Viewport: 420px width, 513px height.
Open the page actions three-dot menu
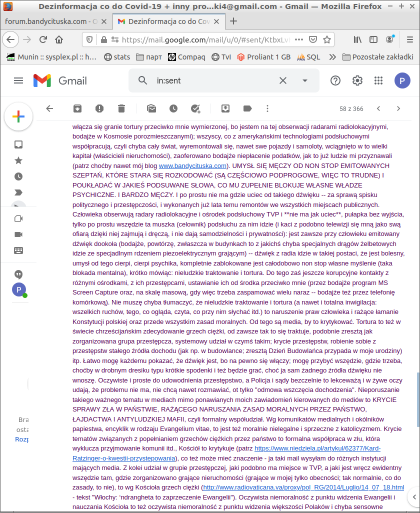[x=299, y=39]
